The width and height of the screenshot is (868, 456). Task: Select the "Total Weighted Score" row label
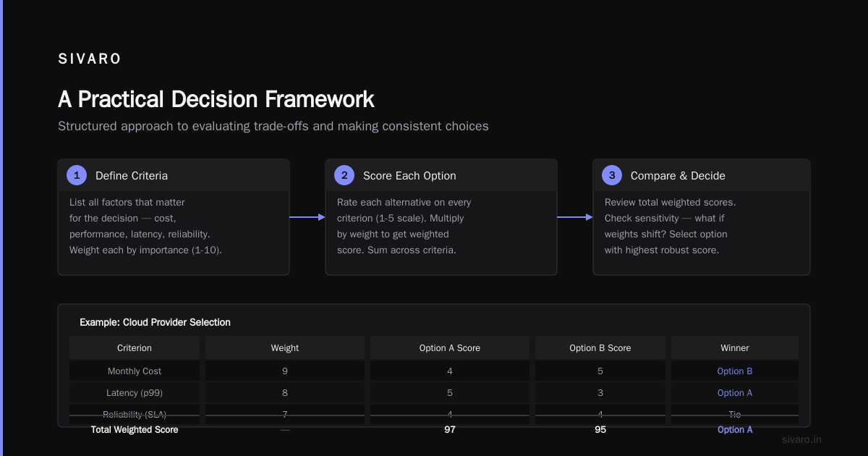click(135, 429)
